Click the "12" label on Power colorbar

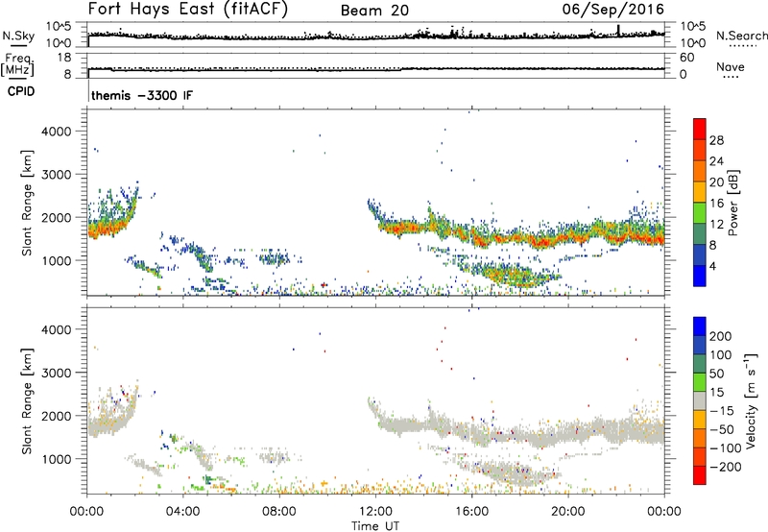point(716,225)
